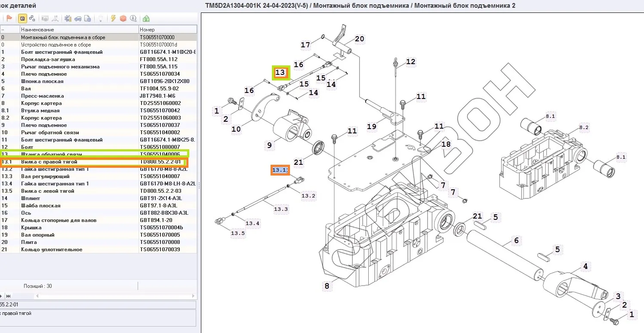Click the green money house icon
The height and width of the screenshot is (333, 644).
[x=146, y=18]
